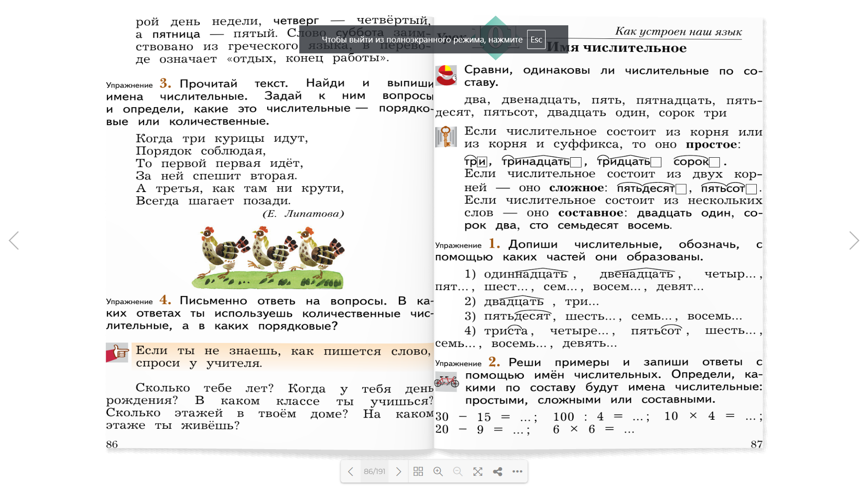Click the math example '30 − 15 = ...'
Image resolution: width=868 pixels, height=488 pixels.
point(486,417)
